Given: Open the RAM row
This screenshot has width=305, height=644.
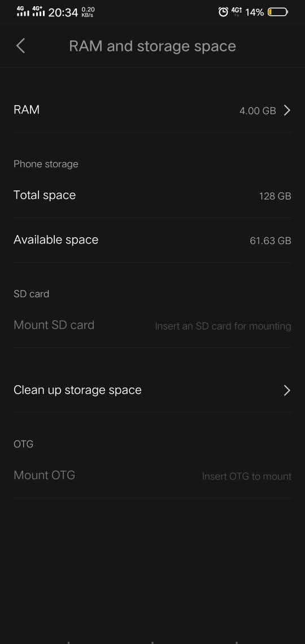Looking at the screenshot, I should 152,110.
